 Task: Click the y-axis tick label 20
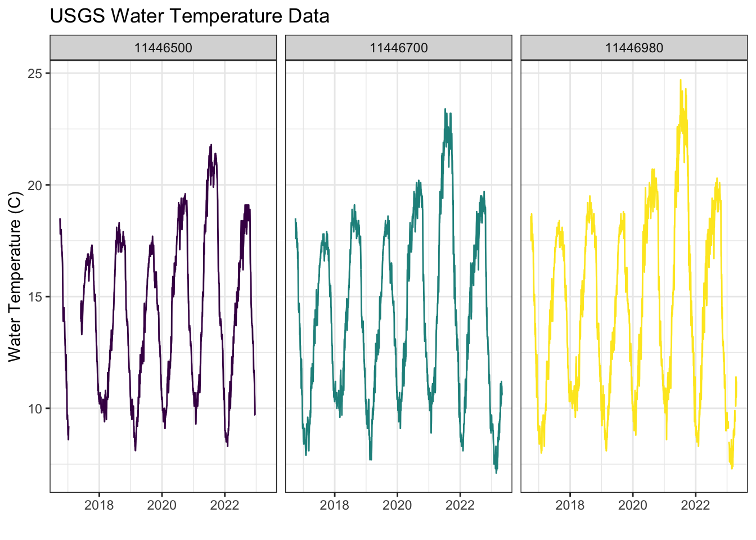pyautogui.click(x=35, y=185)
